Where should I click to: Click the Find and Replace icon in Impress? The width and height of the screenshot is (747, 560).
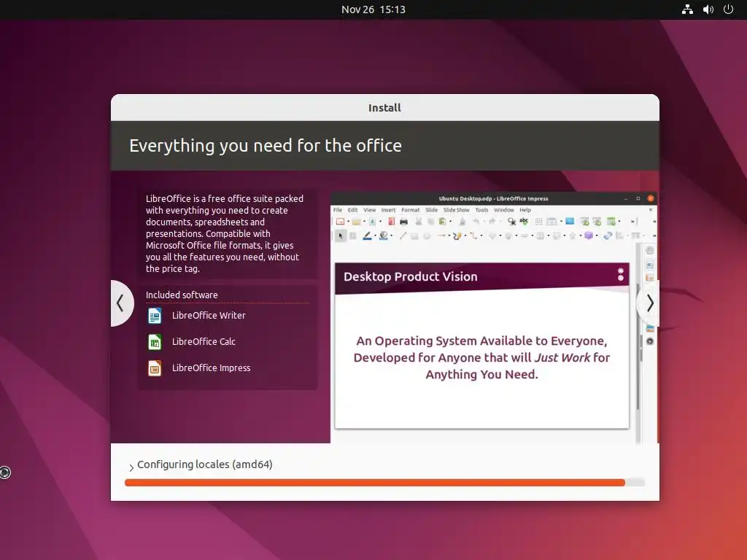[x=511, y=222]
